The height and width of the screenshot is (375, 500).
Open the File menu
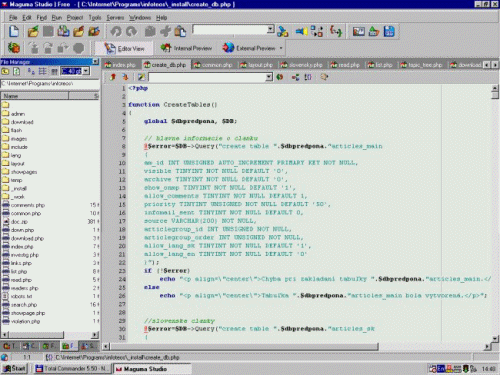click(x=13, y=17)
